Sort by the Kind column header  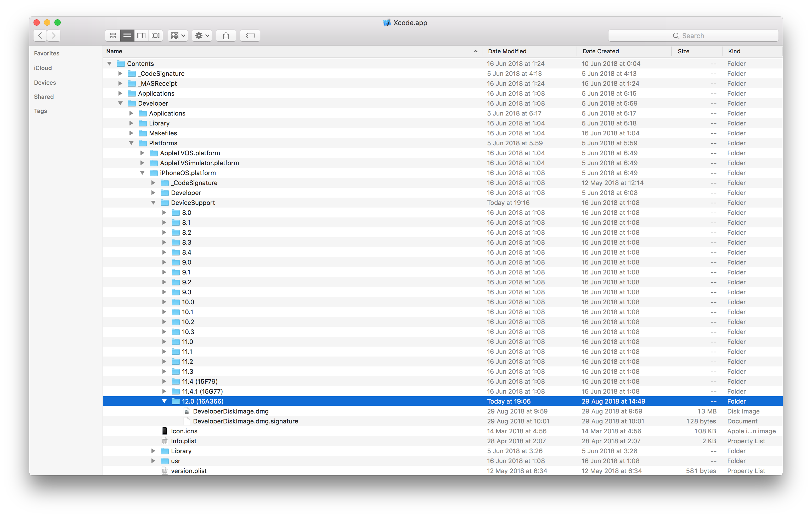click(x=752, y=51)
